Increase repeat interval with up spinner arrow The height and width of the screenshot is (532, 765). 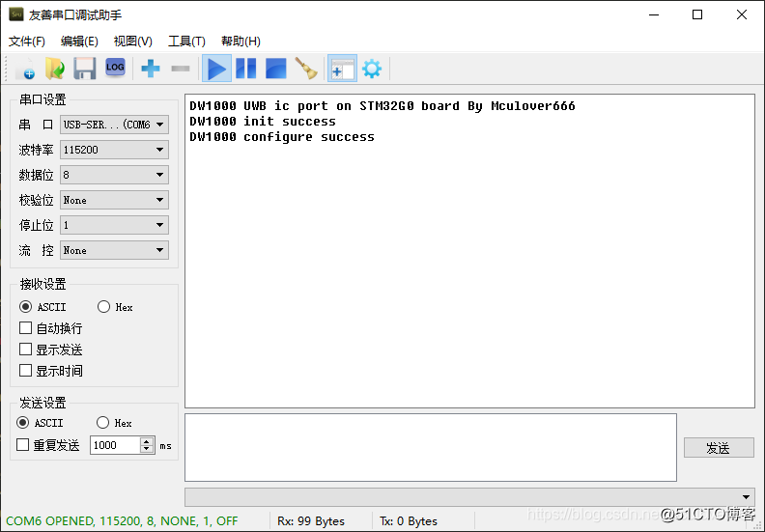147,441
